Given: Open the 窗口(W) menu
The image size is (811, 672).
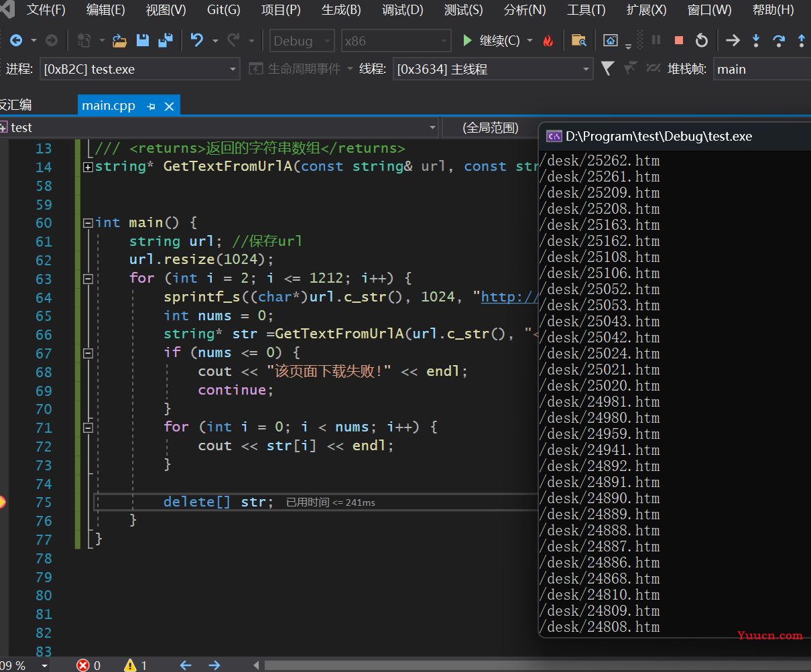Looking at the screenshot, I should [x=709, y=10].
